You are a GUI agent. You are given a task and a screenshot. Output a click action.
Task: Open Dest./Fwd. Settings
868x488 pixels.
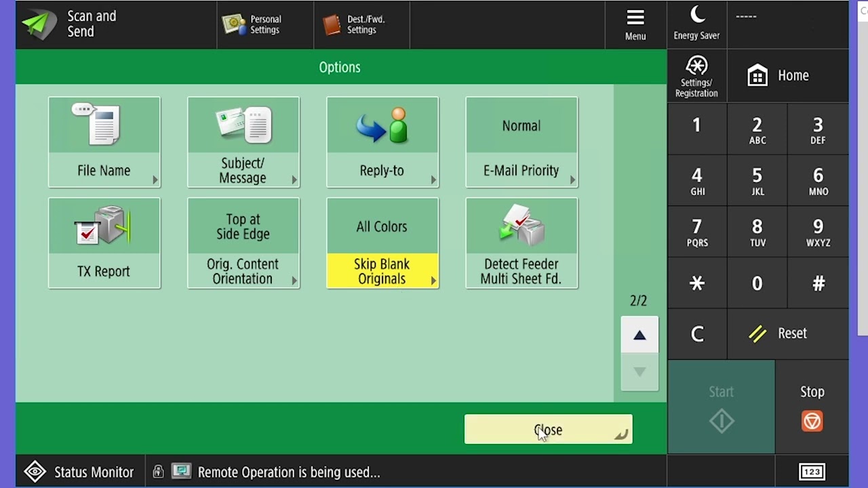coord(362,24)
